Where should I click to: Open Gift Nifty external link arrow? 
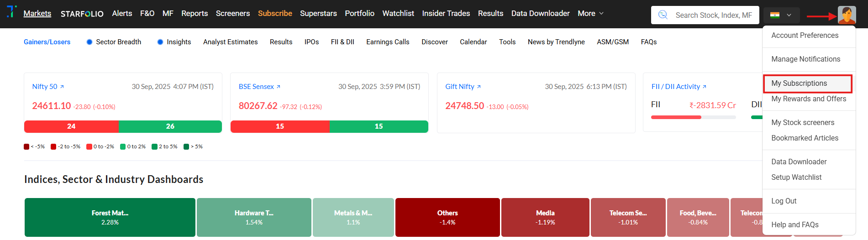[479, 87]
